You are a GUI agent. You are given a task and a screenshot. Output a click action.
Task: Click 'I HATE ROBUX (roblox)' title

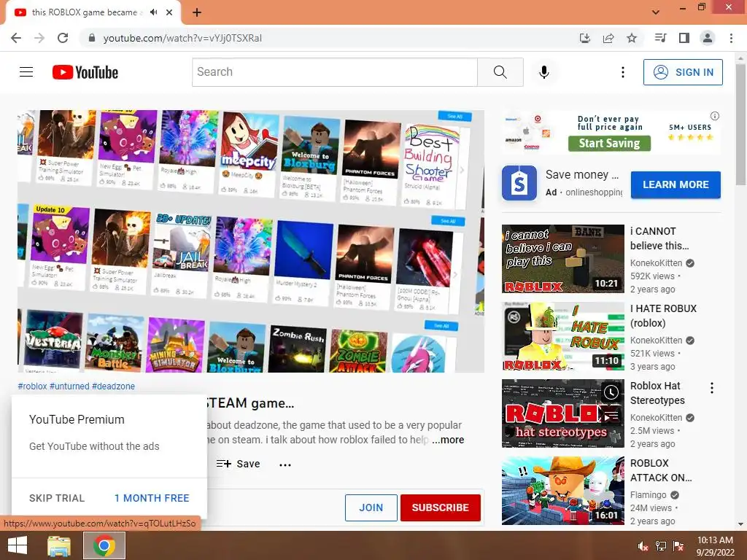[664, 315]
